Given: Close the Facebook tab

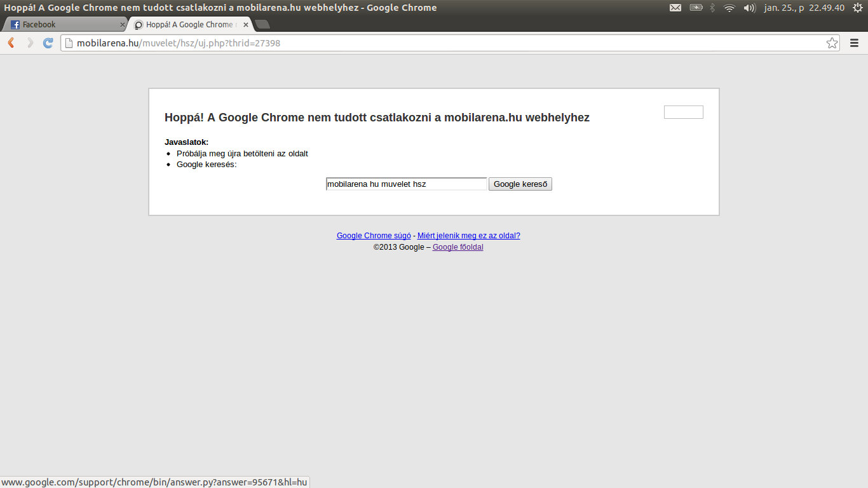Looking at the screenshot, I should click(x=123, y=25).
